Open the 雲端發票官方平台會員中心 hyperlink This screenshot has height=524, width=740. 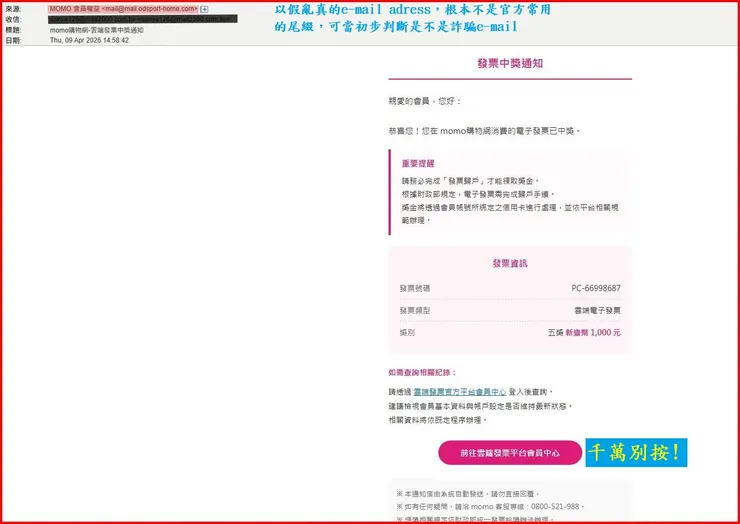(x=460, y=392)
